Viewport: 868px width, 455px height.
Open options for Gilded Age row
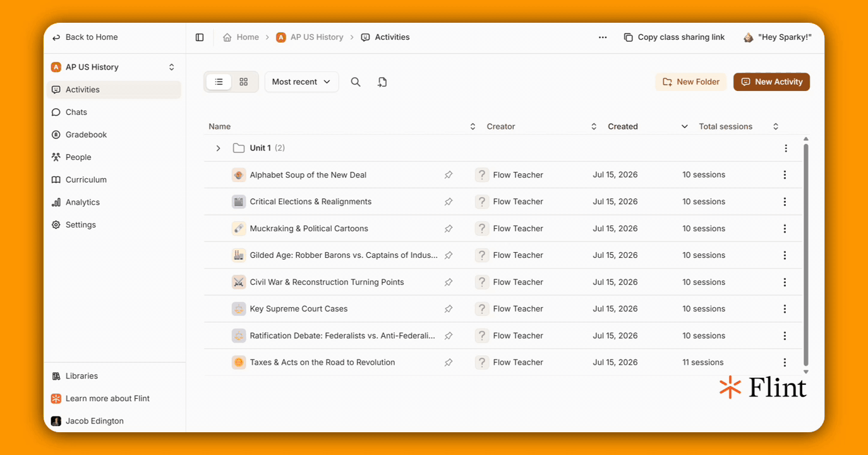click(x=785, y=255)
